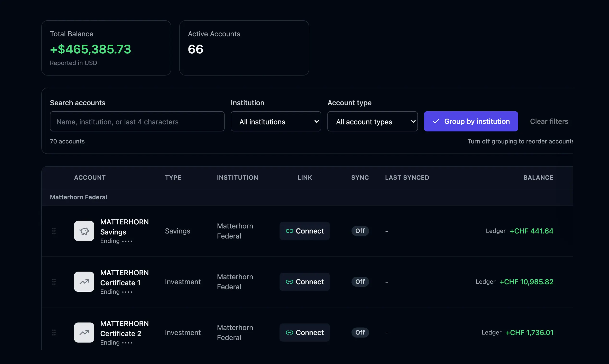Open the All account types dropdown
The width and height of the screenshot is (609, 364).
tap(372, 121)
